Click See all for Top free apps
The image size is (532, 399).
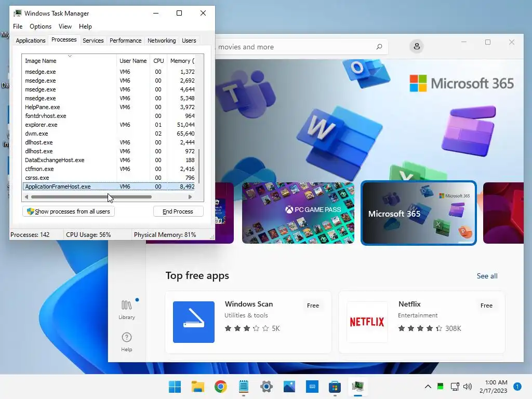pyautogui.click(x=487, y=276)
